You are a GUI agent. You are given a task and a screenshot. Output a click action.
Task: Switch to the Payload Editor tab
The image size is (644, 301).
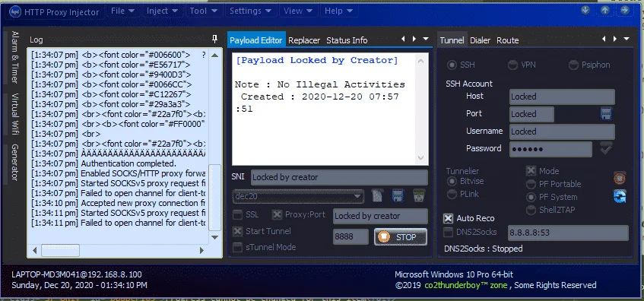[x=256, y=40]
